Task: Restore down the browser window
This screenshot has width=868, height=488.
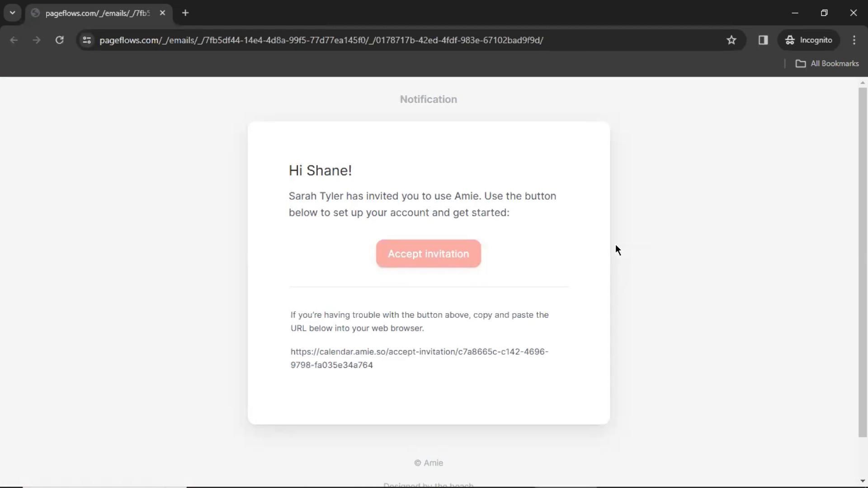Action: point(824,13)
